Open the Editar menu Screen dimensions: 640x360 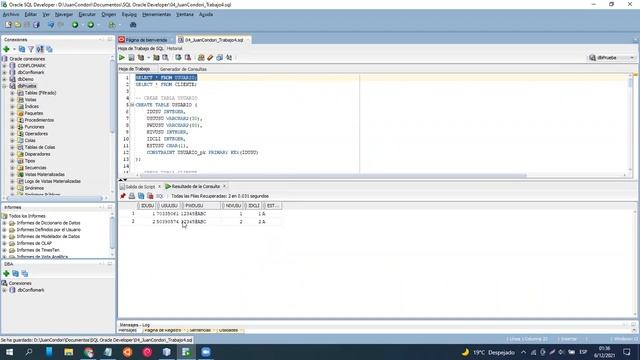coord(30,14)
